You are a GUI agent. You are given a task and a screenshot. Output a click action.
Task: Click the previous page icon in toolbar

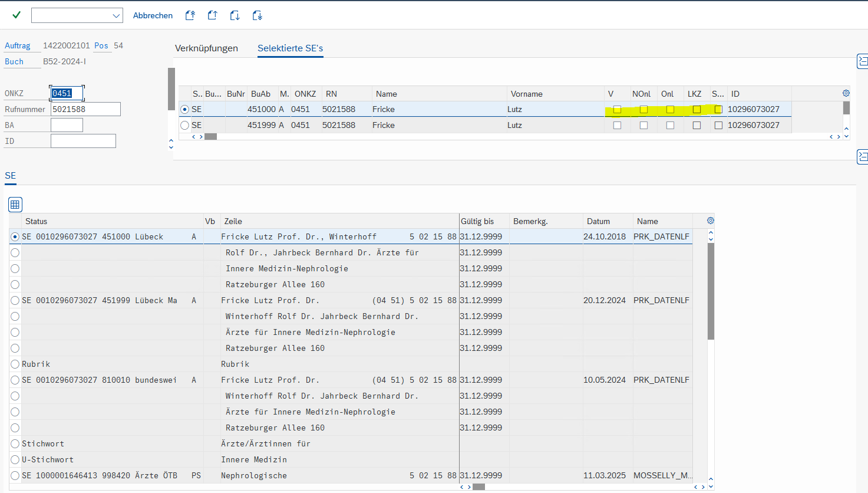[x=213, y=15]
